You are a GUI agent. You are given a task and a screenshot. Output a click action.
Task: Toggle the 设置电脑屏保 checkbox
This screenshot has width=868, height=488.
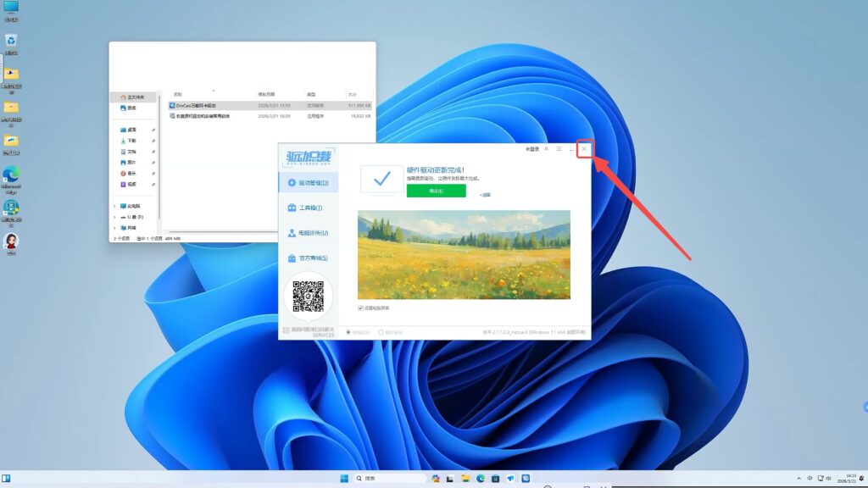(x=361, y=308)
